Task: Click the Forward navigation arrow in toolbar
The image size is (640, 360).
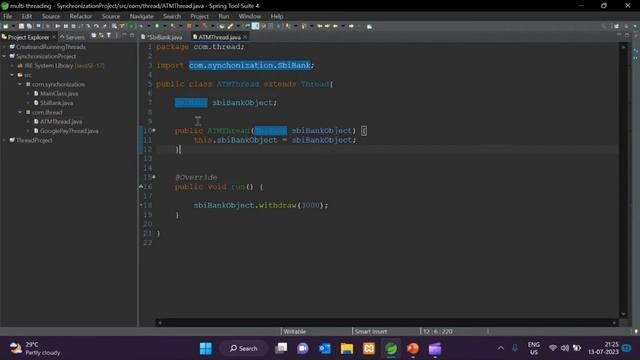Action: [x=351, y=26]
